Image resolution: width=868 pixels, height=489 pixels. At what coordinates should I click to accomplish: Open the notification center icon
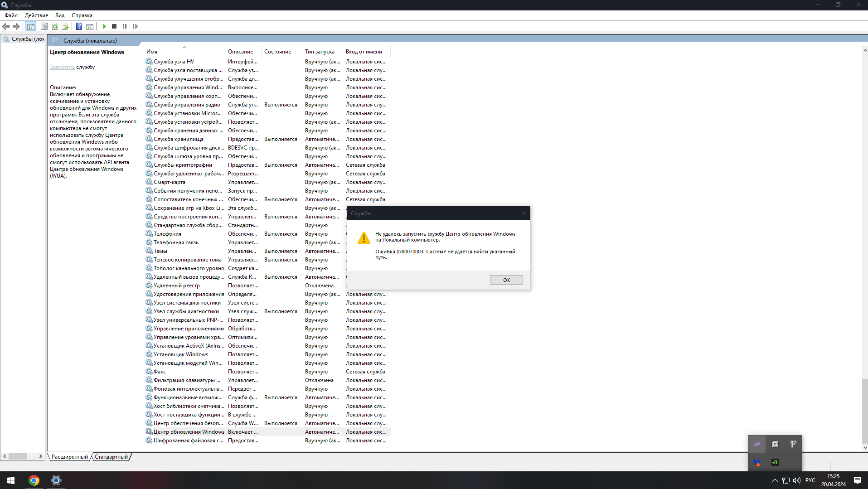[858, 480]
